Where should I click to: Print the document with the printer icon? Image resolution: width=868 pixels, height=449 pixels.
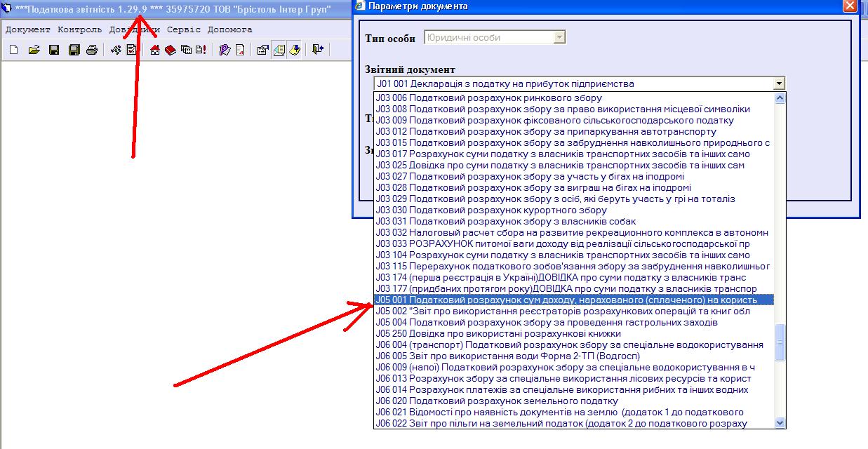(92, 50)
